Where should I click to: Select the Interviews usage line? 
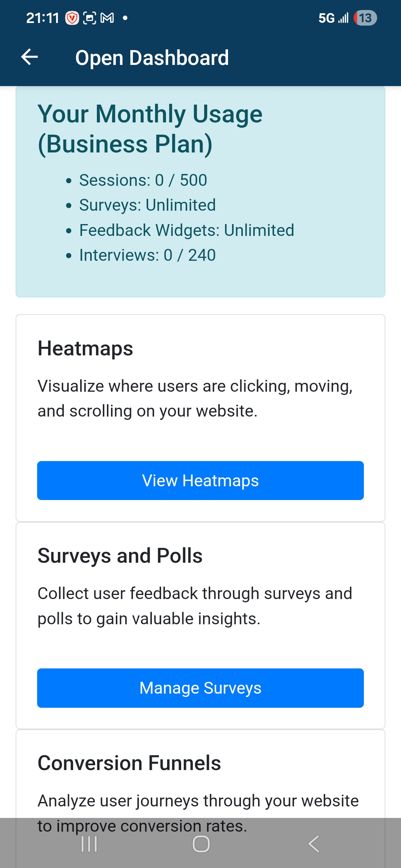147,255
